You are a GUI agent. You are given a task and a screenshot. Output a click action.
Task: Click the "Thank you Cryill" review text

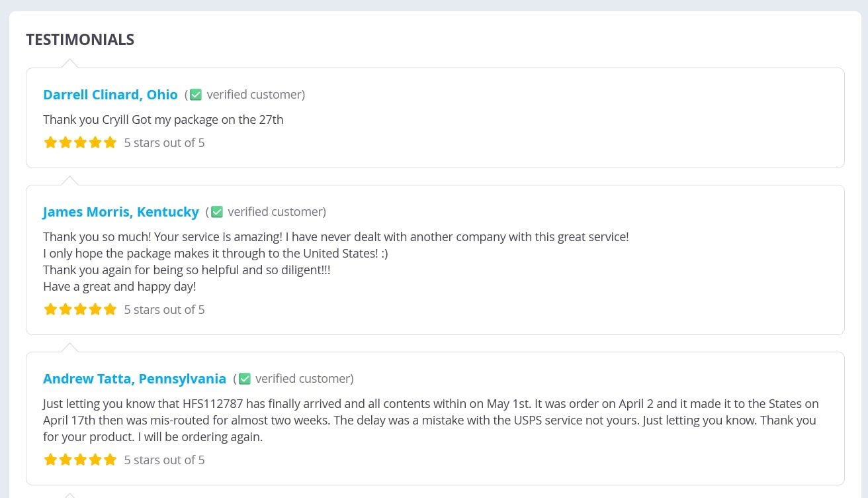(x=163, y=120)
